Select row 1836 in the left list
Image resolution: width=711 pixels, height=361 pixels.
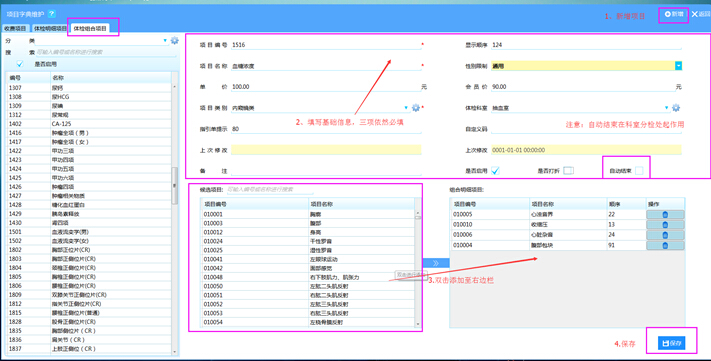[89, 340]
